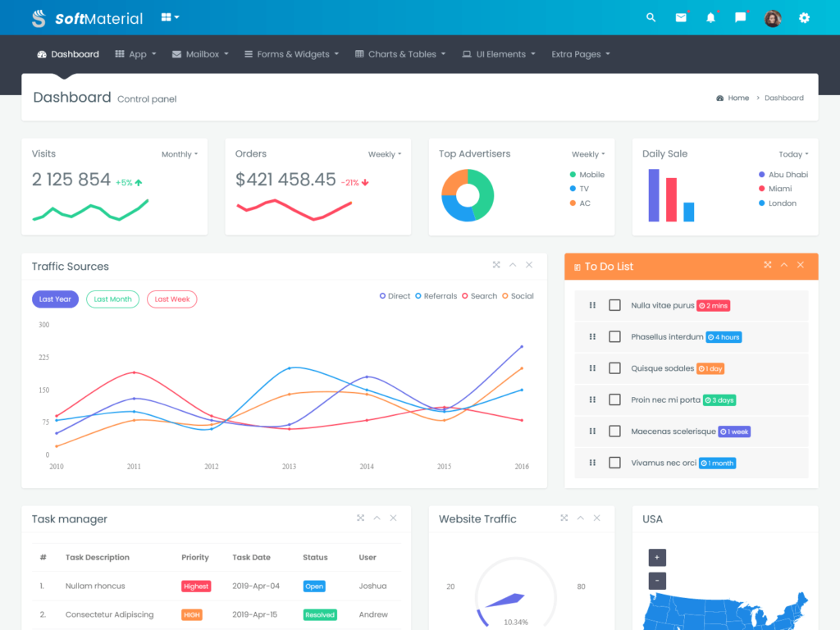Click the zoom-in button on the USA map

pyautogui.click(x=657, y=557)
